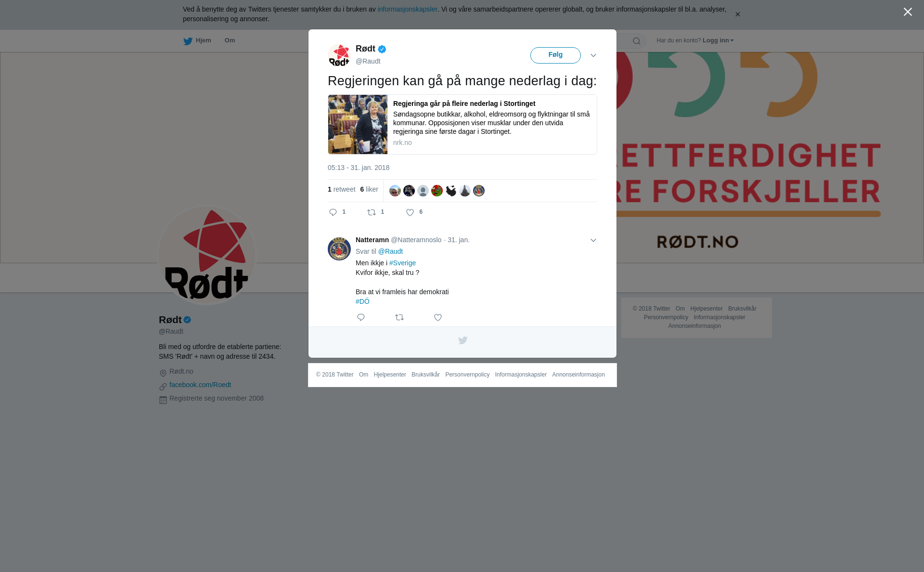
Task: Open facebook.com/Roedt profile link
Action: pos(200,385)
